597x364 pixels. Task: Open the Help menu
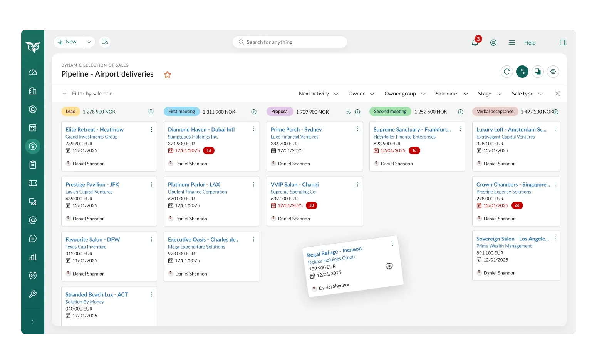click(x=530, y=43)
